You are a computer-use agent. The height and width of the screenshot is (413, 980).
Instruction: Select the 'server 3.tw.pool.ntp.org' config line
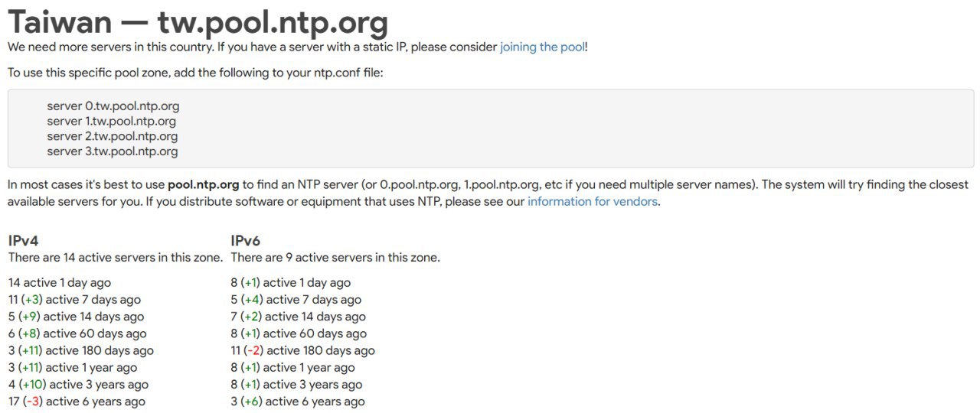(x=113, y=151)
